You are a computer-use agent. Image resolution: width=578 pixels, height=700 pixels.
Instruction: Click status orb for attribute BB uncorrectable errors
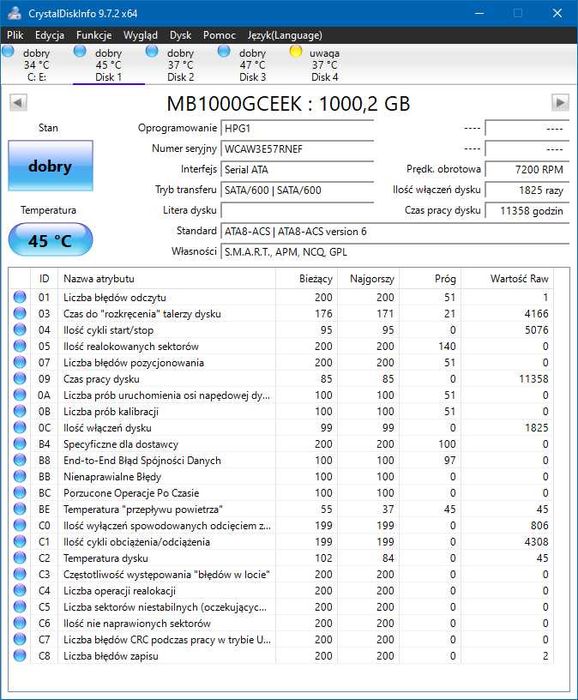20,476
